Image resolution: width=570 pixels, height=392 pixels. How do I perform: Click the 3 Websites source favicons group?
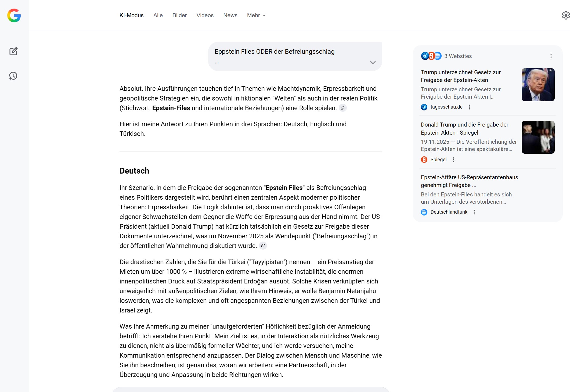pyautogui.click(x=431, y=56)
